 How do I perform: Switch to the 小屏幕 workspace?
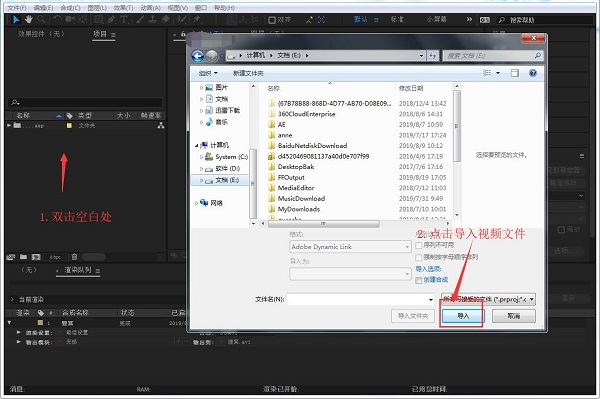437,19
